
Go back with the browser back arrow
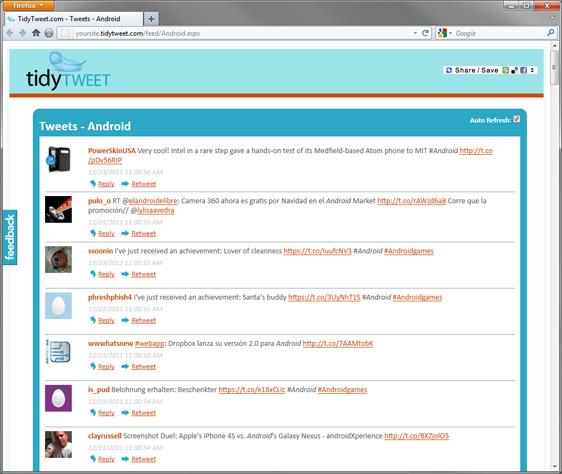10,33
